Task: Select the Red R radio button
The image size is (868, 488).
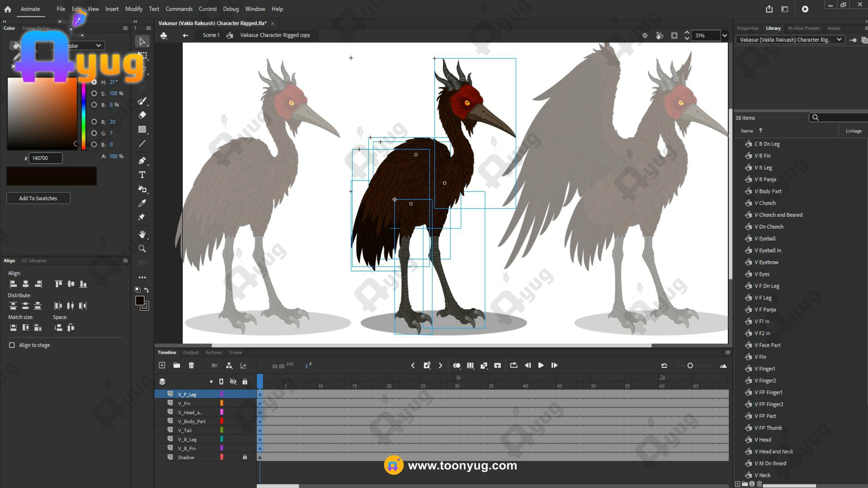Action: 94,122
